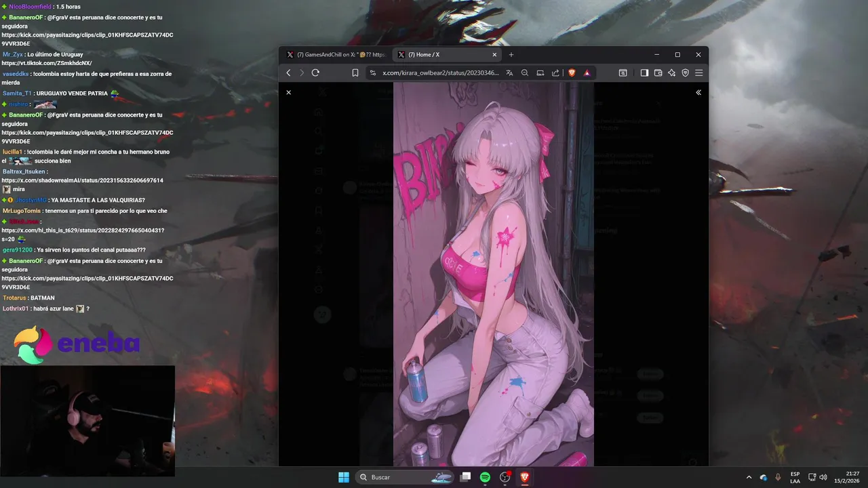This screenshot has width=868, height=488.
Task: Open Brave Wallet icon
Action: pos(658,73)
